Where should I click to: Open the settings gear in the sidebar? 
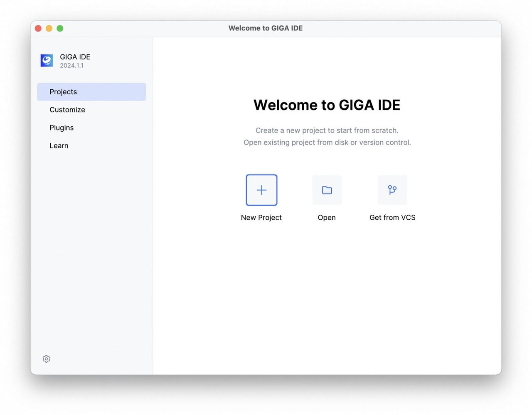47,359
